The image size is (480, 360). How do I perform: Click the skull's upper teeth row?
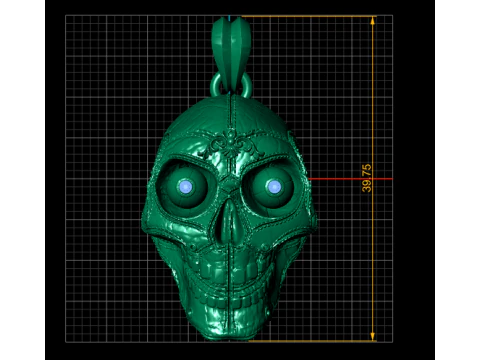pos(230,270)
